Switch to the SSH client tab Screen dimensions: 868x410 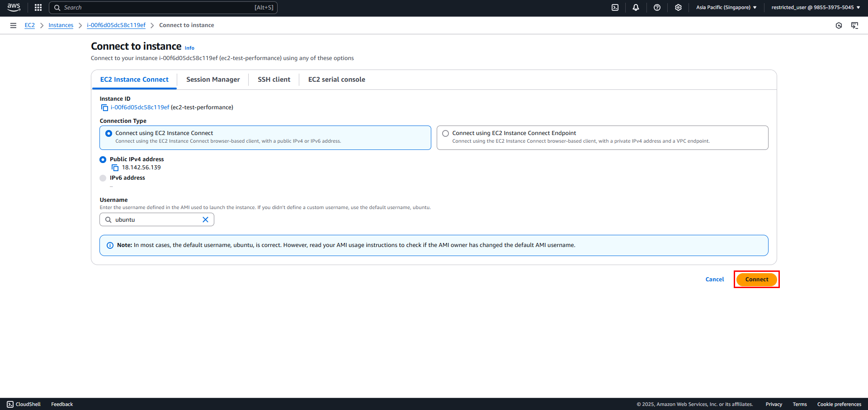[274, 79]
